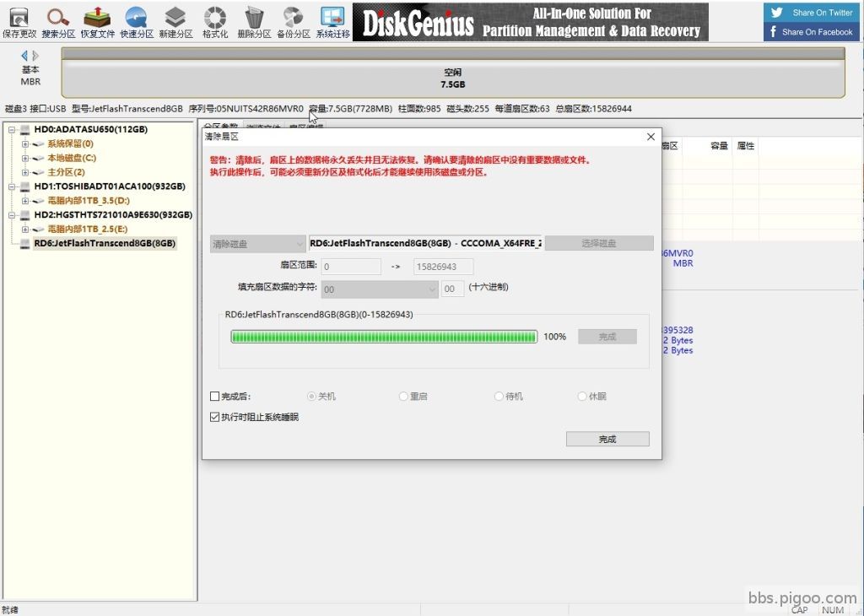The image size is (864, 616).
Task: Go to next disk using right arrow
Action: [x=35, y=55]
